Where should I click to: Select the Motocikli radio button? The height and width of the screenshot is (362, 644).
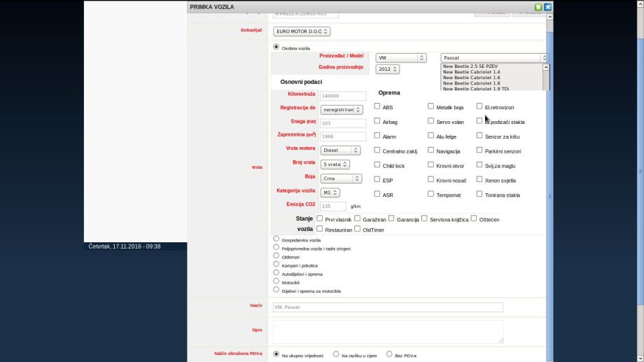276,281
